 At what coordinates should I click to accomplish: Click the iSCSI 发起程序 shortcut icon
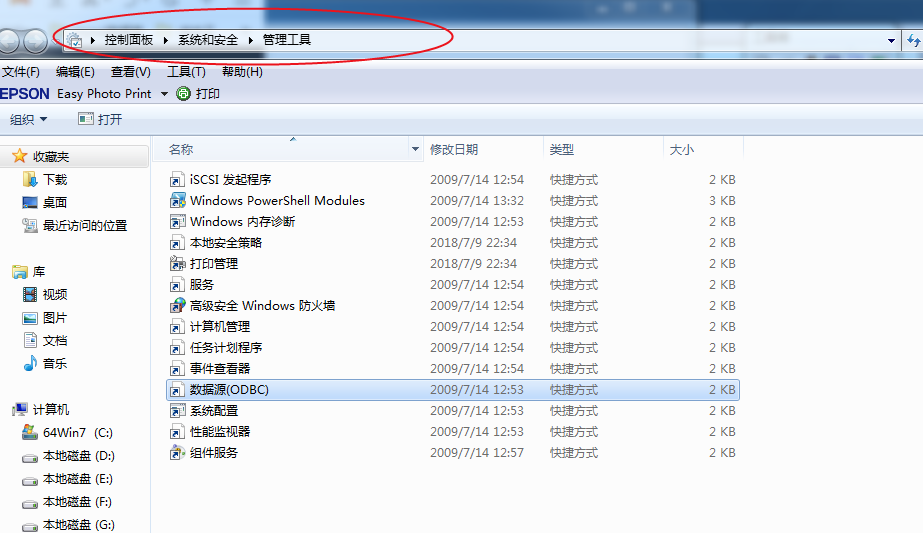tap(177, 180)
